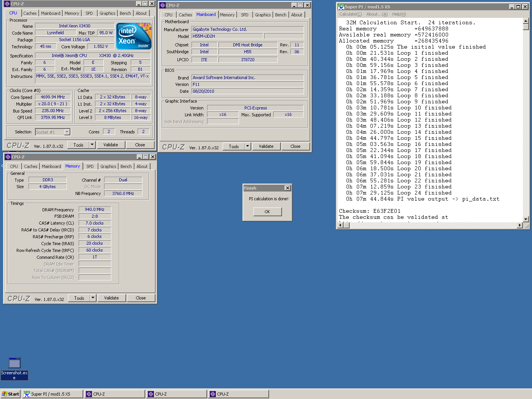Click Validate in the CPU tab window
Viewport: 532px width, 399px height.
[111, 145]
